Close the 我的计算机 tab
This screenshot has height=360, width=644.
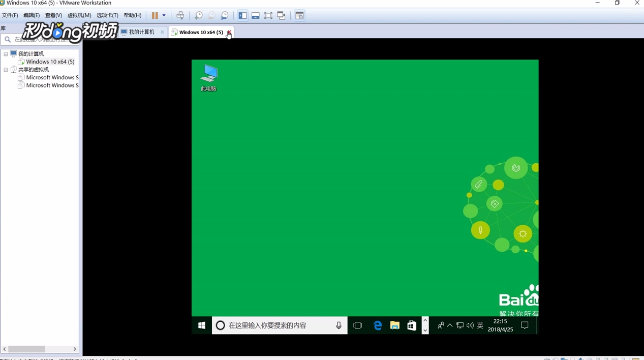click(162, 32)
